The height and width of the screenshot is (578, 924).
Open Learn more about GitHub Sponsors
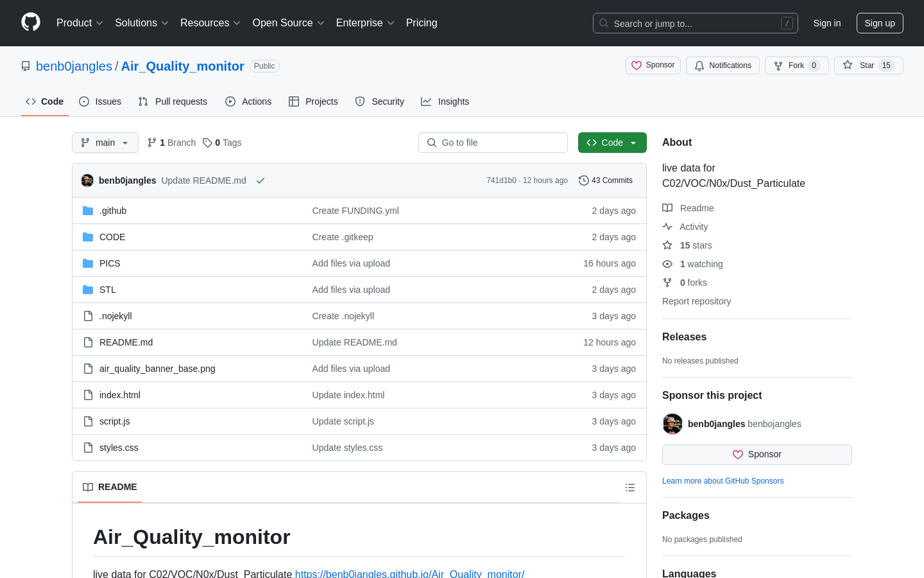(723, 481)
